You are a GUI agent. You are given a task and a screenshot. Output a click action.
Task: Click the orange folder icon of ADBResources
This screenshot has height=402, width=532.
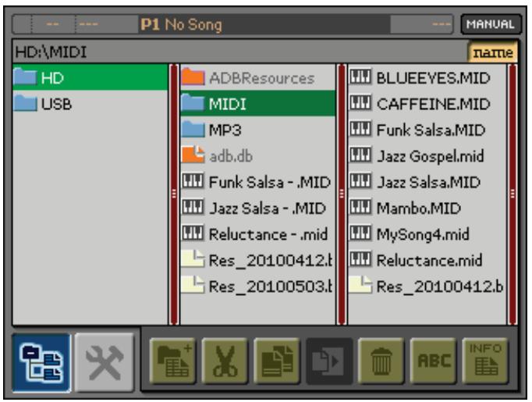point(193,76)
